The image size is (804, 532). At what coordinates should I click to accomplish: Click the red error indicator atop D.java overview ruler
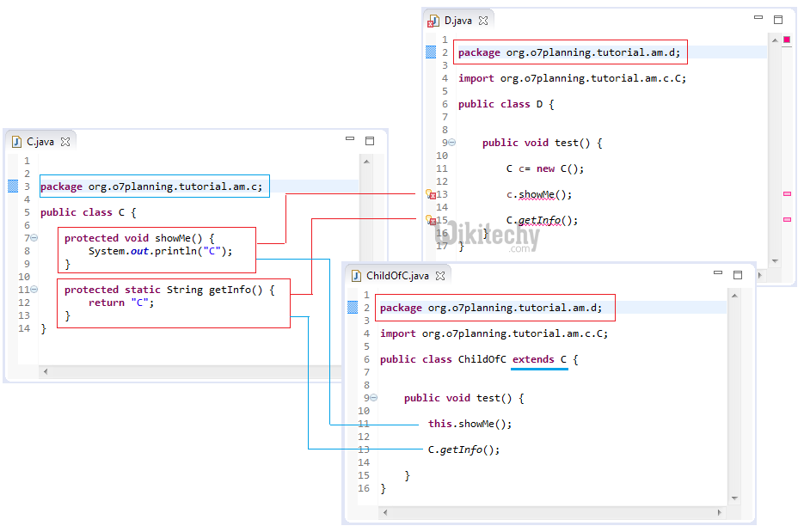[x=786, y=40]
